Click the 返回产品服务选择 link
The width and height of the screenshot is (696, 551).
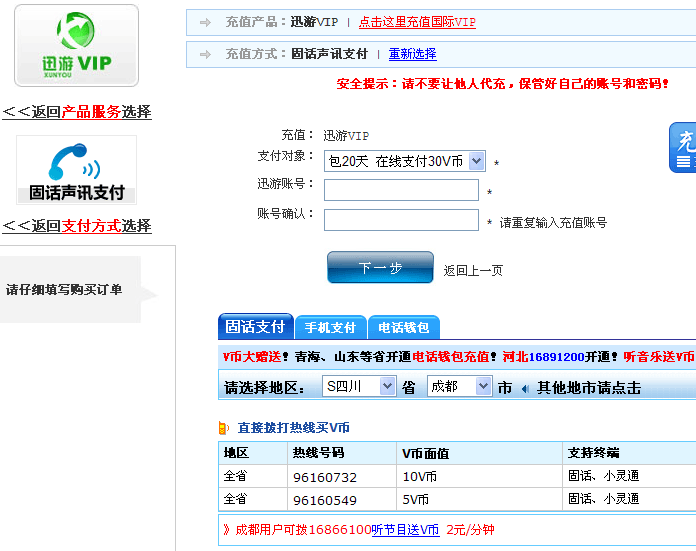pos(77,111)
